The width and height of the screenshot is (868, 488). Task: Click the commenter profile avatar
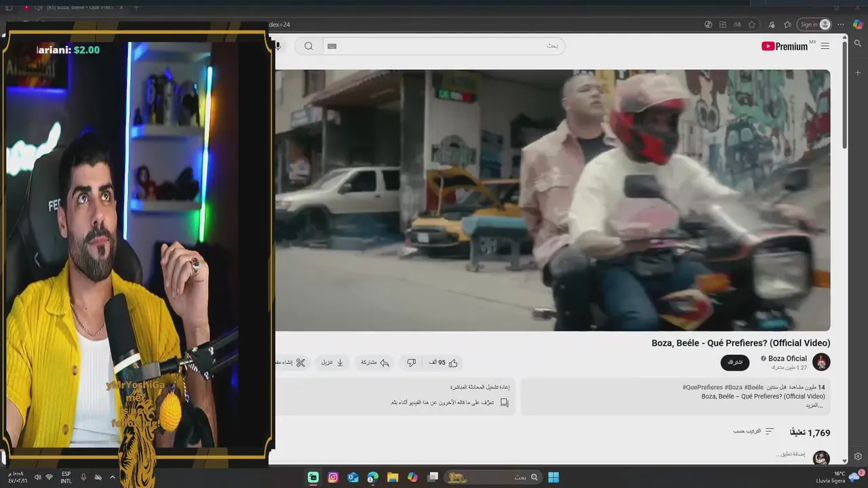click(x=821, y=458)
